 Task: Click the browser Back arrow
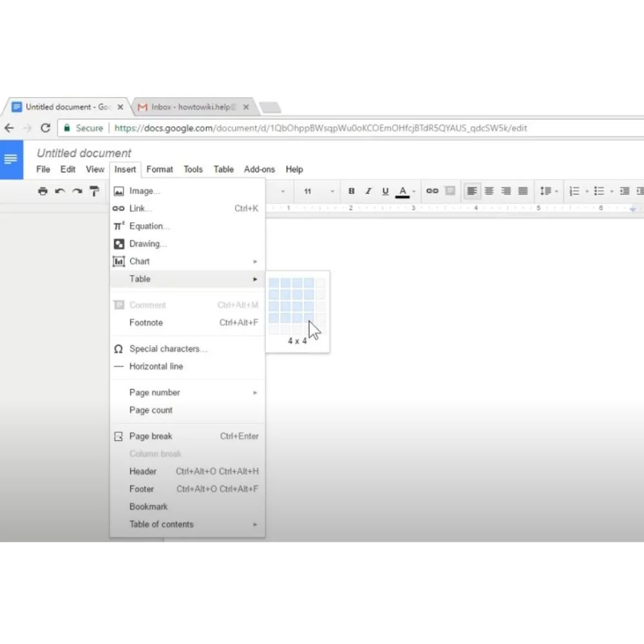9,128
